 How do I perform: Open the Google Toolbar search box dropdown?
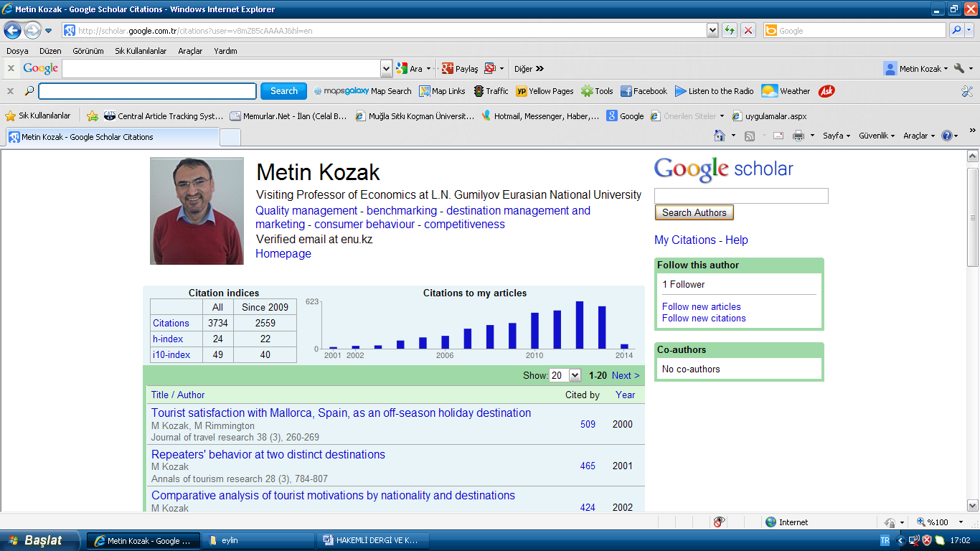pyautogui.click(x=386, y=69)
